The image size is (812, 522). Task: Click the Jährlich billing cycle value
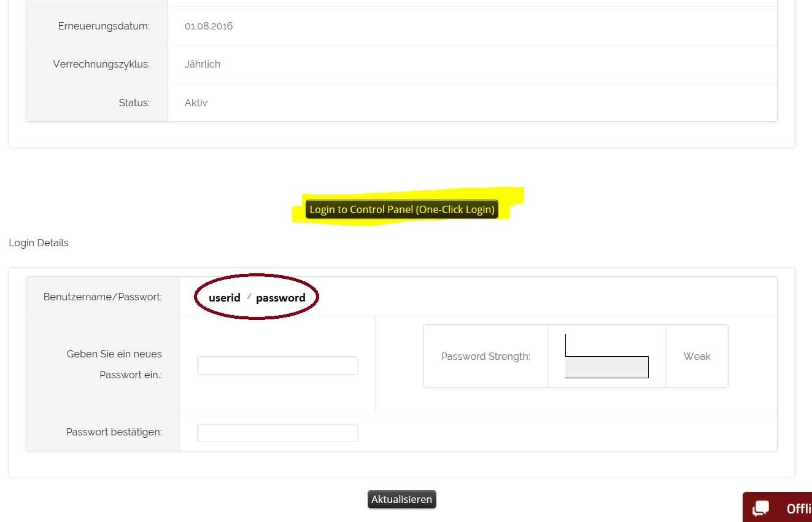pyautogui.click(x=203, y=64)
